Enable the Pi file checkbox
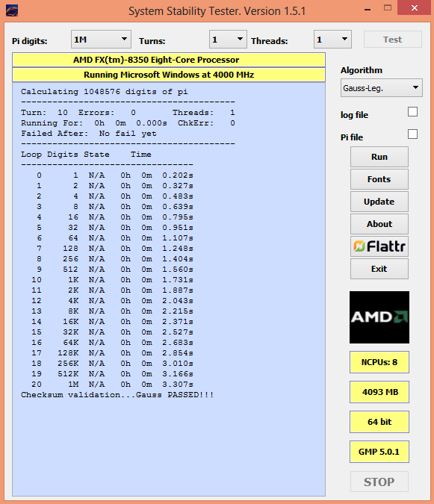The image size is (434, 504). coord(412,134)
